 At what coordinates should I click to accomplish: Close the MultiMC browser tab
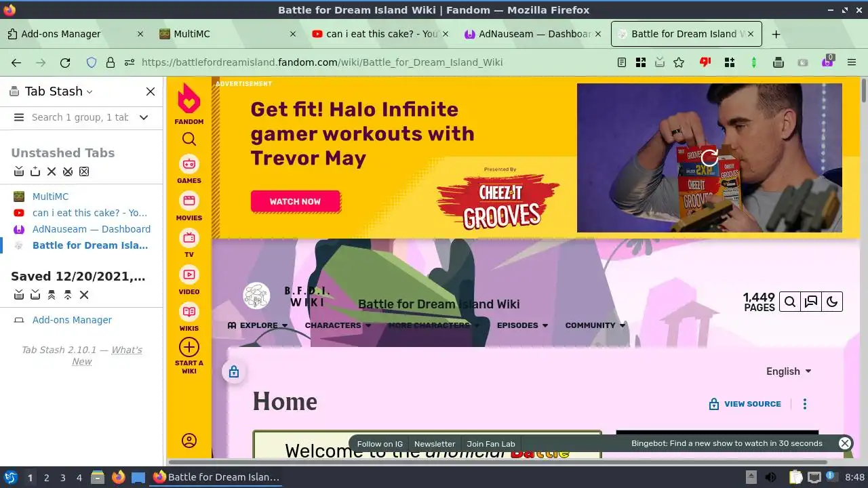coord(293,34)
